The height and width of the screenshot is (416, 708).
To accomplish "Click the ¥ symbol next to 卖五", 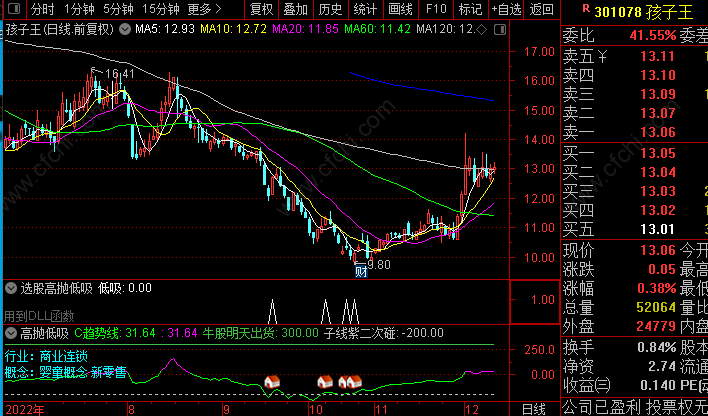I will click(603, 56).
